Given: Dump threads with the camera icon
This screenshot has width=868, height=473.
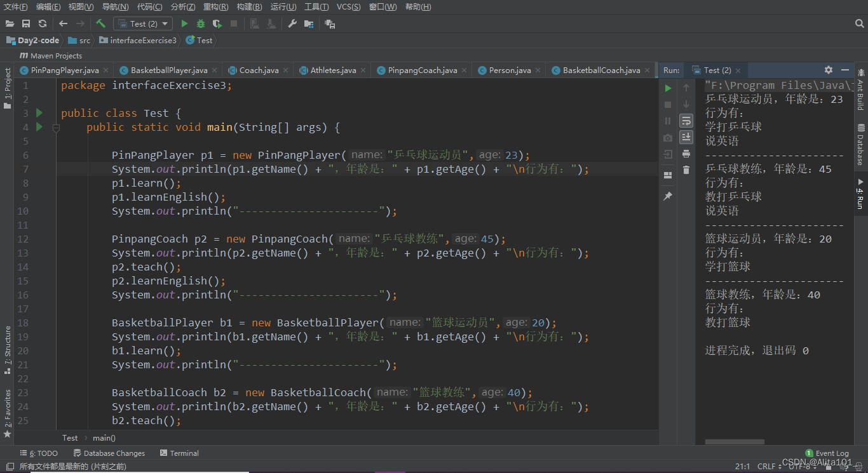Looking at the screenshot, I should [x=668, y=138].
